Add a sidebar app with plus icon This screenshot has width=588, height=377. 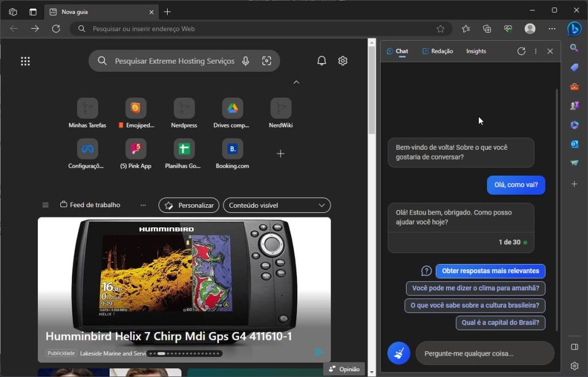(574, 184)
